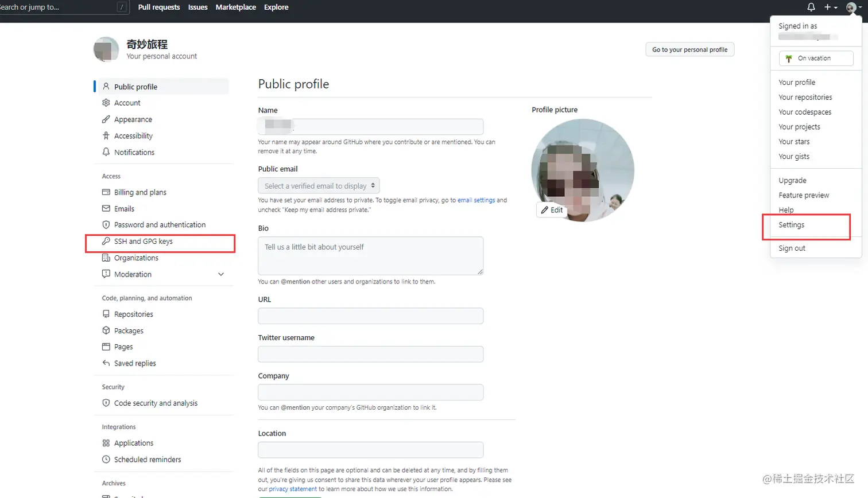Open Code security and analysis label
Viewport: 868px width, 498px height.
(x=156, y=403)
